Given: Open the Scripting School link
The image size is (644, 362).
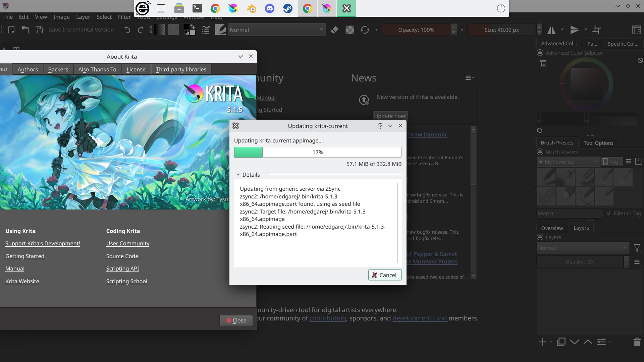Looking at the screenshot, I should [126, 281].
